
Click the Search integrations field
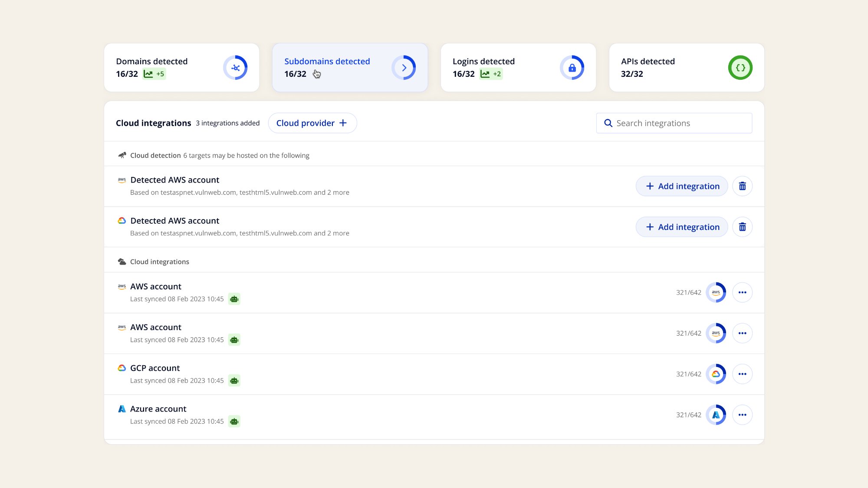tap(674, 123)
